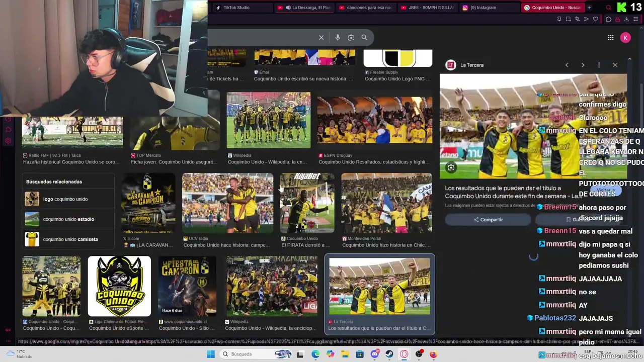This screenshot has height=362, width=644.
Task: Open OBS Studio from the taskbar
Action: click(419, 354)
